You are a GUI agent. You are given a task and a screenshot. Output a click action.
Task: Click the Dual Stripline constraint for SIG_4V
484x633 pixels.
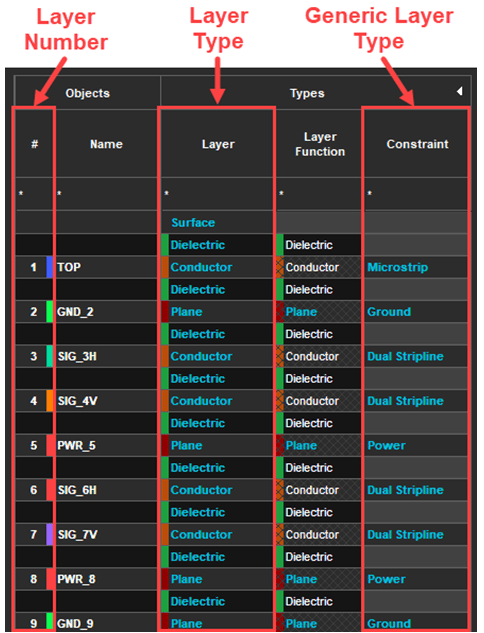coord(416,400)
